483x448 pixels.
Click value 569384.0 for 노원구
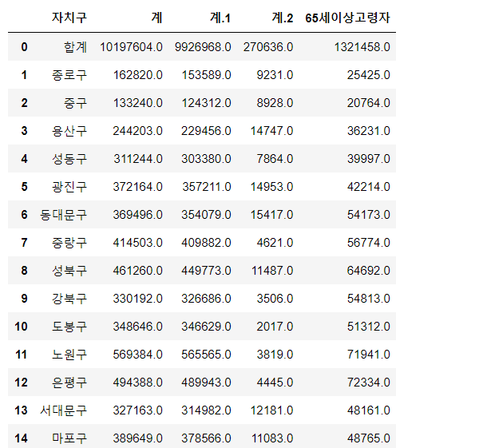tap(137, 355)
